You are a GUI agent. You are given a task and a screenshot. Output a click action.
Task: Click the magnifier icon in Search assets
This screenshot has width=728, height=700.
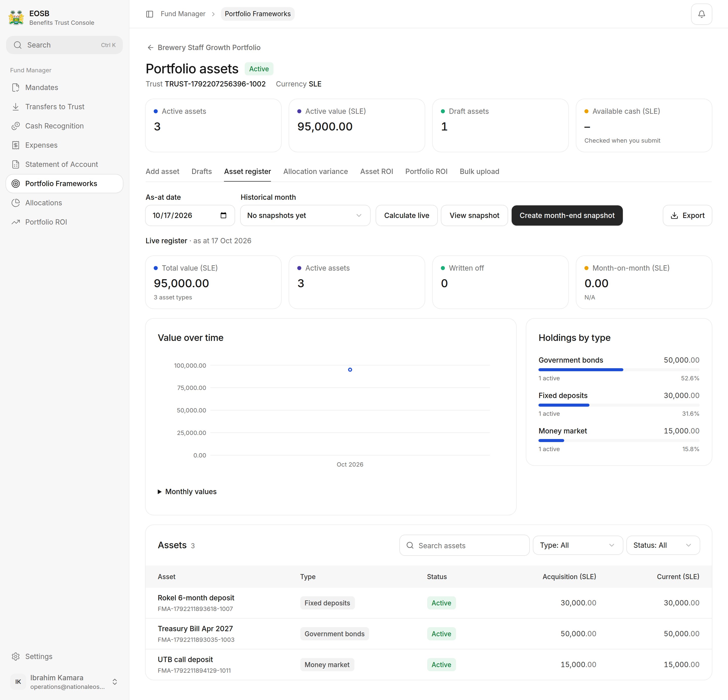[410, 545]
